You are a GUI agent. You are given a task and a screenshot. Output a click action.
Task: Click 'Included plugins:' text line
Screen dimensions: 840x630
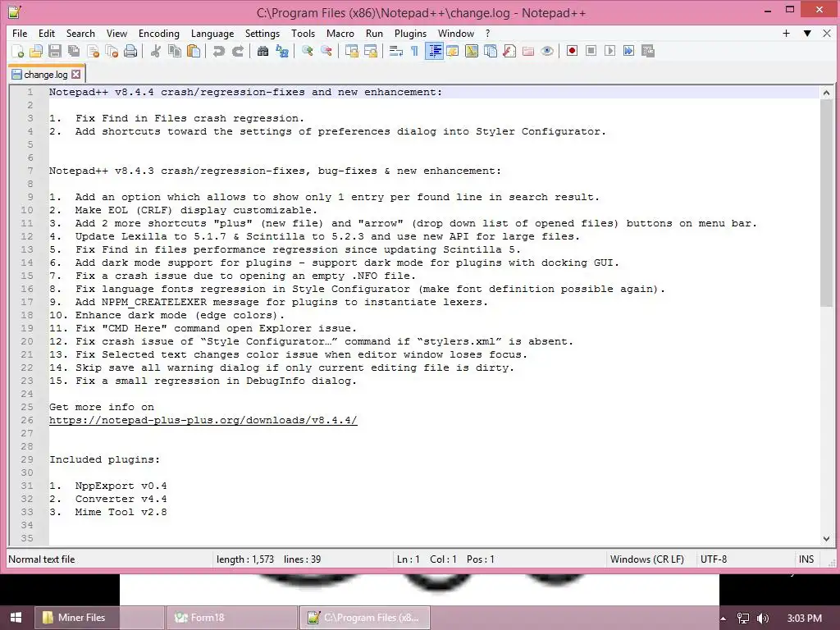(x=104, y=459)
